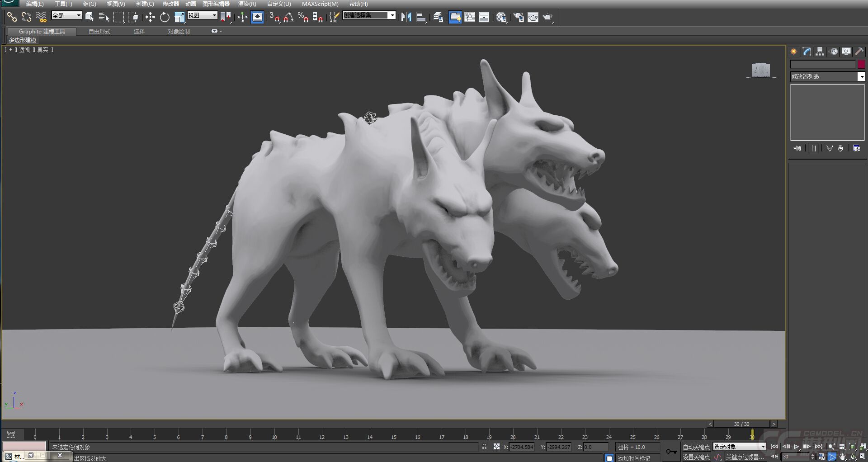The image size is (868, 462).
Task: Open the 真实 viewport shading menu
Action: (42, 50)
